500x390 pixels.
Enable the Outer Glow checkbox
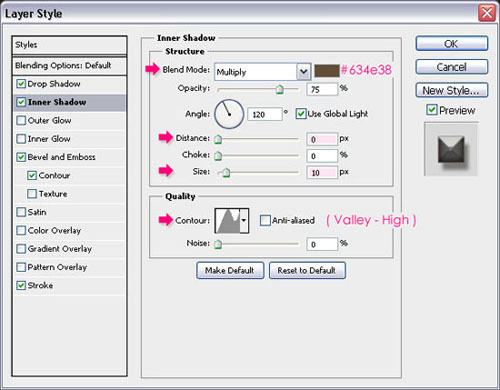click(x=21, y=120)
